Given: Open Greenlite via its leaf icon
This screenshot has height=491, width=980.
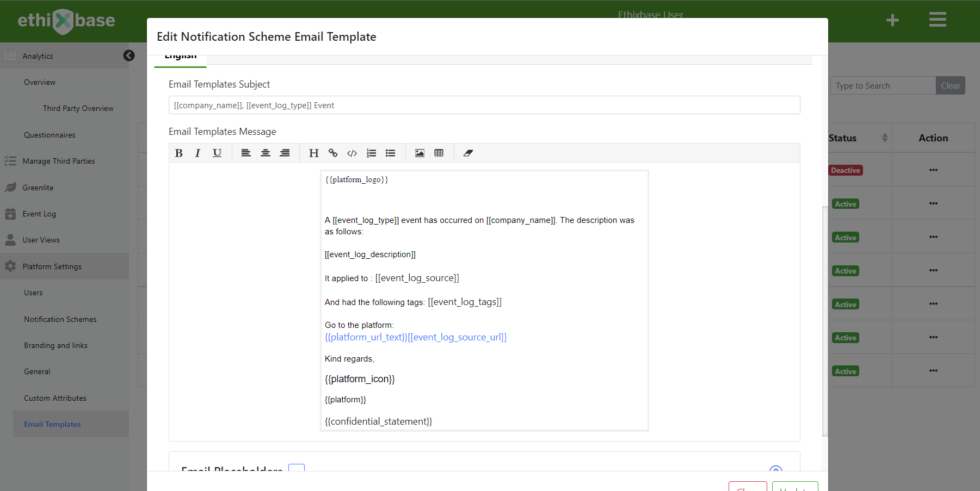Looking at the screenshot, I should pos(10,188).
